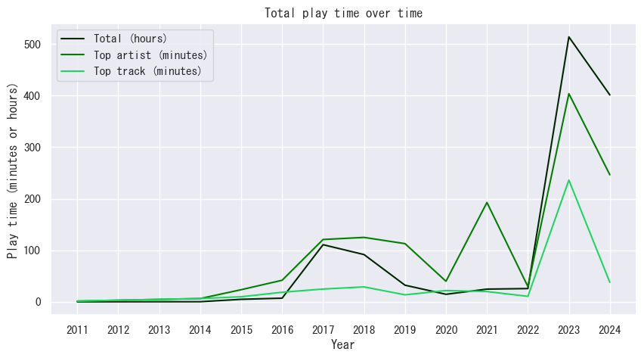Viewport: 644px width, 358px height.
Task: Click the 'Top artist (minutes)' legend label
Action: tap(150, 55)
